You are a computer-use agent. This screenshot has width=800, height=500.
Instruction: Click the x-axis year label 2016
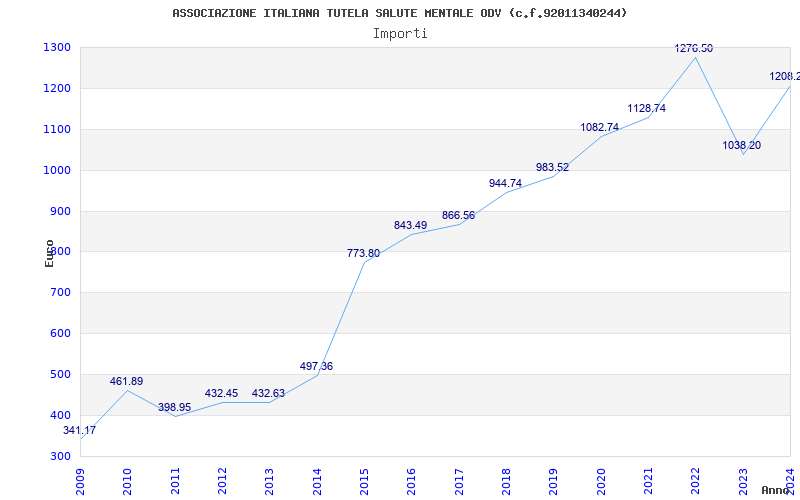(411, 481)
